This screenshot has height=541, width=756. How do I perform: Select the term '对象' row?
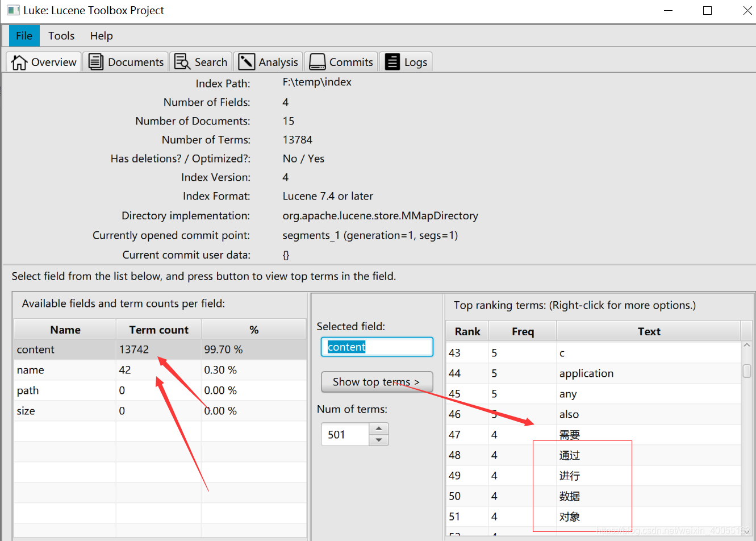pyautogui.click(x=594, y=517)
